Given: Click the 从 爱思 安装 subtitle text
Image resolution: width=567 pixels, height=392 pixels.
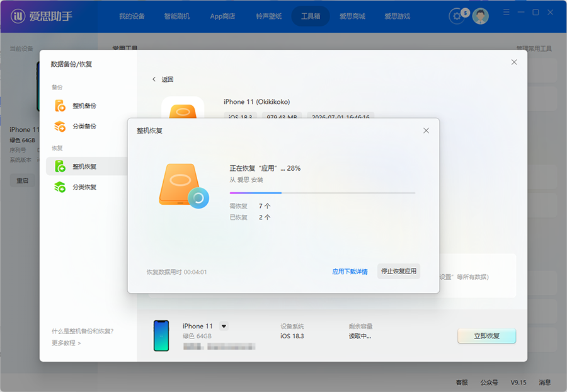Looking at the screenshot, I should tap(246, 180).
